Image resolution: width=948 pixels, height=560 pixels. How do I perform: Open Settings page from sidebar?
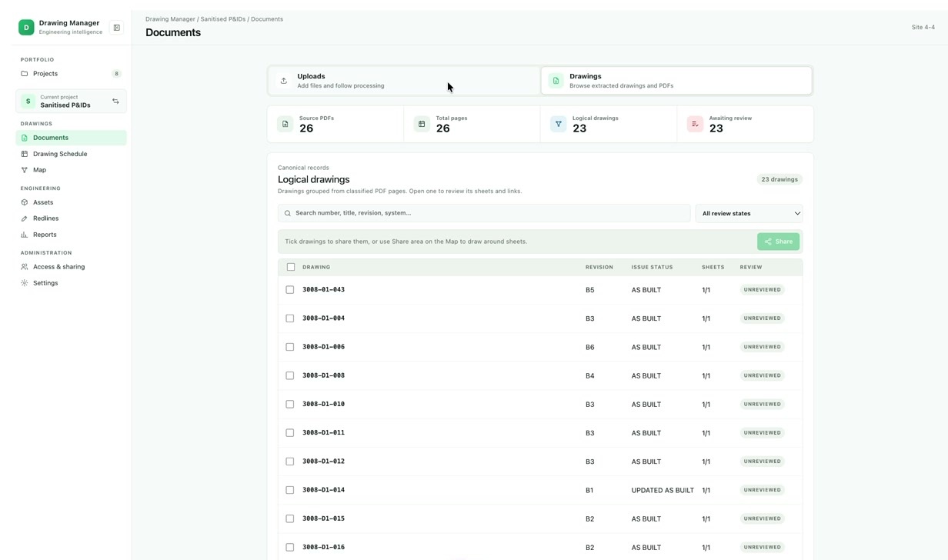pos(72,283)
